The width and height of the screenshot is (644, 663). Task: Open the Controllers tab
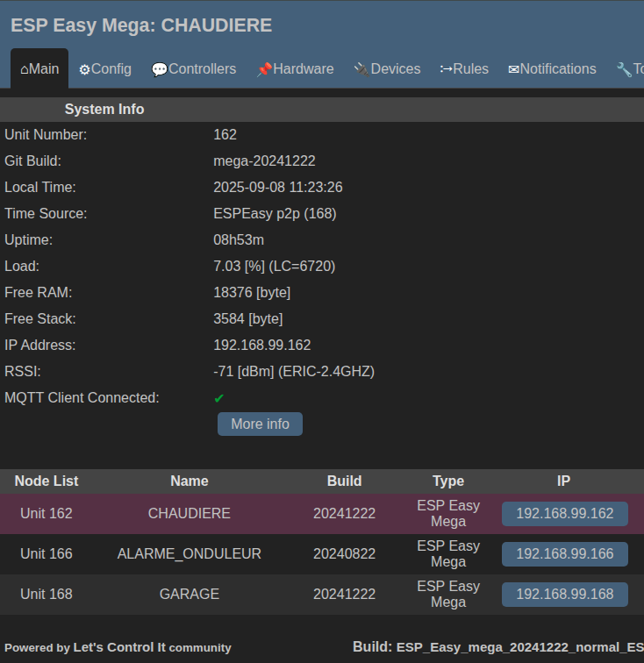(194, 69)
